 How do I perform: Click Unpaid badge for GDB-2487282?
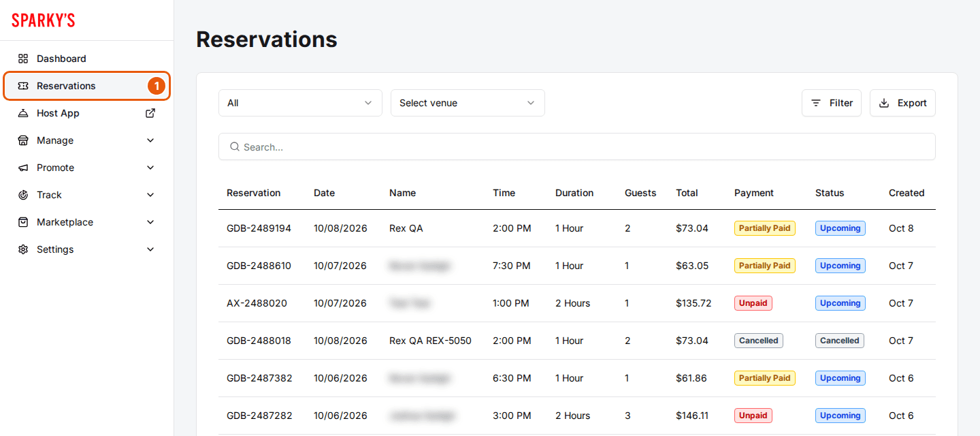tap(753, 416)
